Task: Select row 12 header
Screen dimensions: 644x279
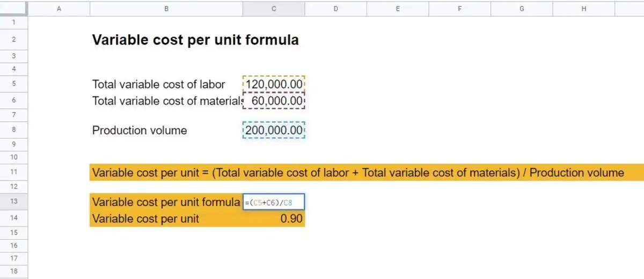Action: pos(13,187)
